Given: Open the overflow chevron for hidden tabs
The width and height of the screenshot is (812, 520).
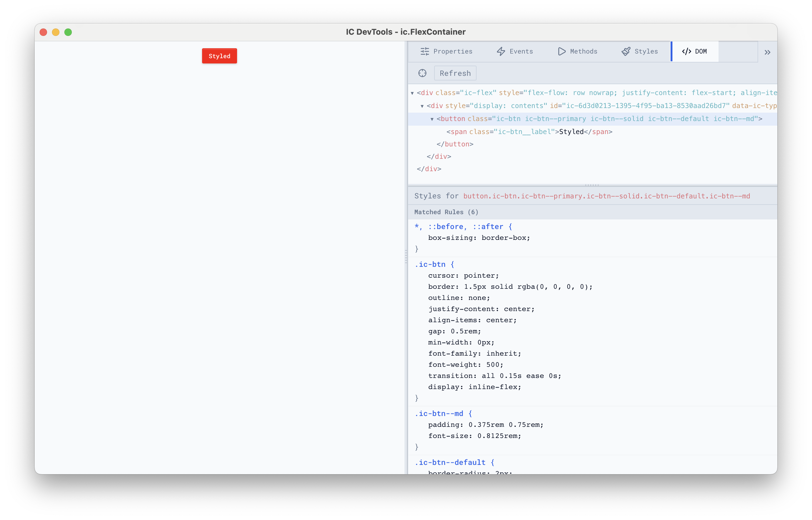Looking at the screenshot, I should (x=767, y=52).
